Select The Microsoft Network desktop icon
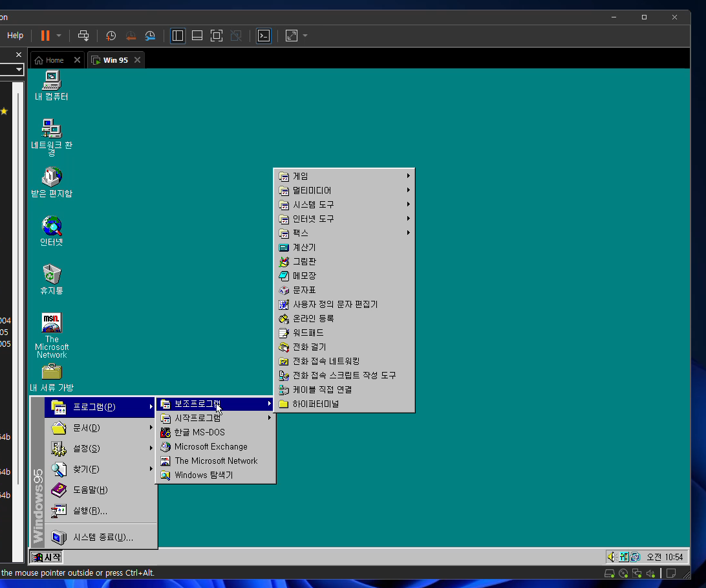The height and width of the screenshot is (588, 706). pyautogui.click(x=51, y=336)
